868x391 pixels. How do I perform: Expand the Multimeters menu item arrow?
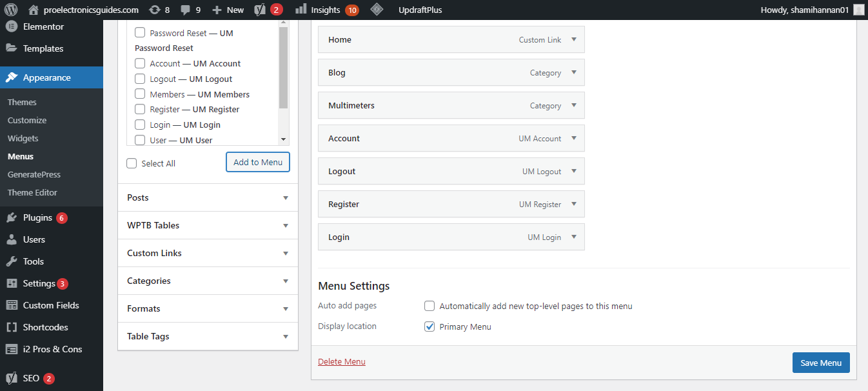click(x=574, y=105)
